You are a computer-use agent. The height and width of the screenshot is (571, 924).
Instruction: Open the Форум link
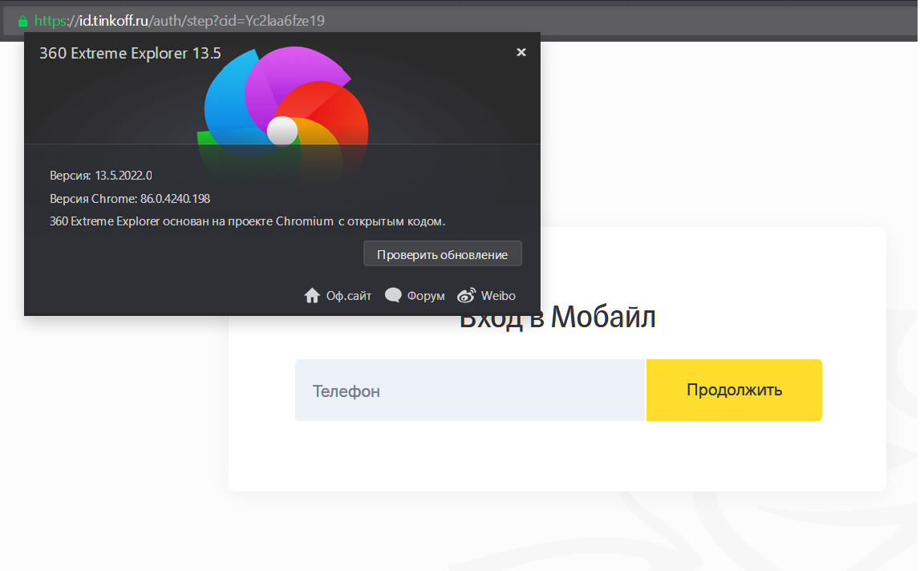426,296
